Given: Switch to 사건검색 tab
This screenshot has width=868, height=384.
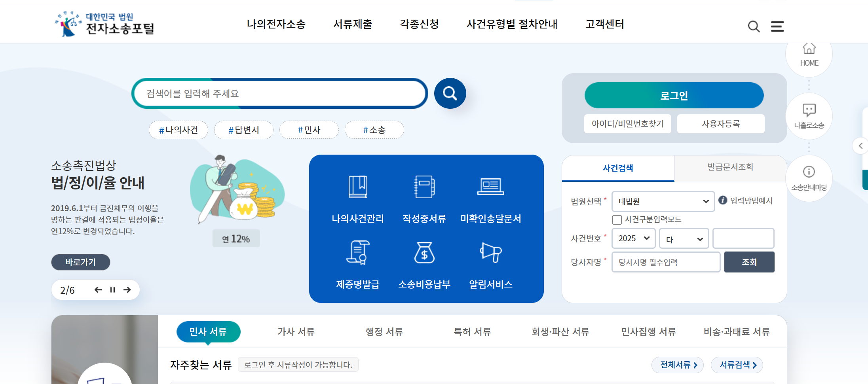Looking at the screenshot, I should point(618,168).
